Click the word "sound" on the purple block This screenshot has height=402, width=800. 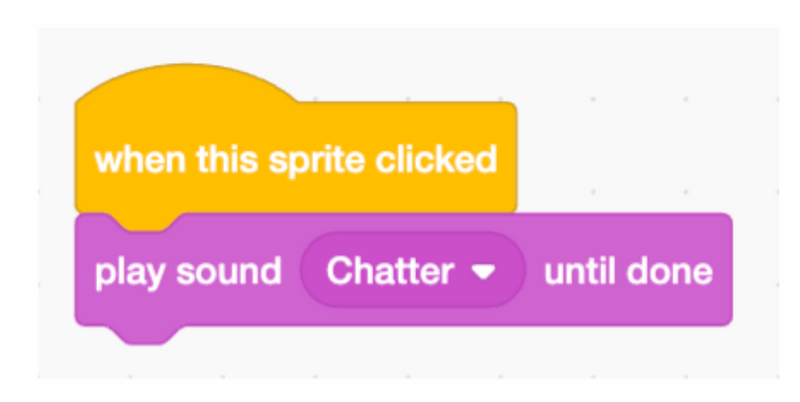point(231,271)
